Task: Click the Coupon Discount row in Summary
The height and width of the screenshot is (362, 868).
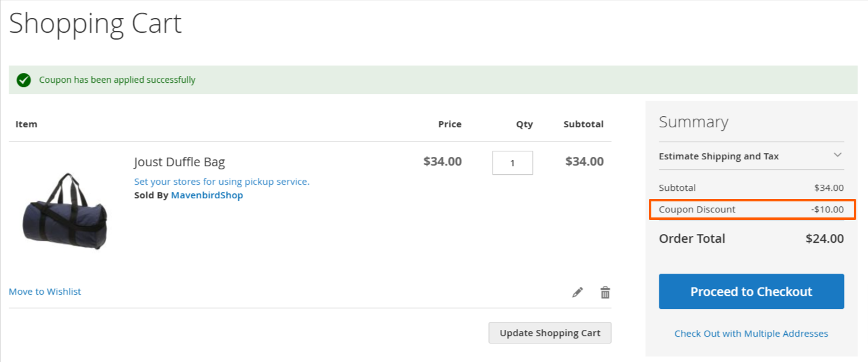Action: (x=751, y=209)
